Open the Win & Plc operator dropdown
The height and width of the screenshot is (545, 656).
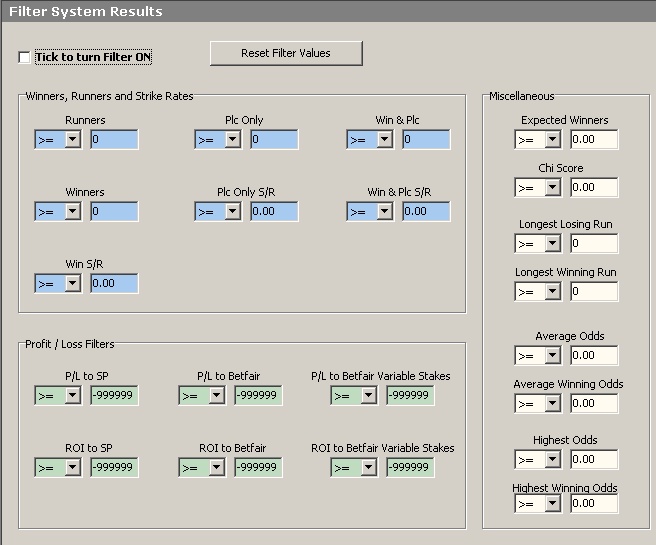[370, 140]
